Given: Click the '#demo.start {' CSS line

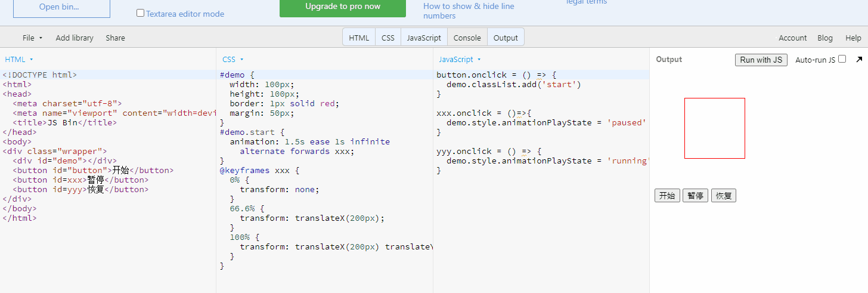Looking at the screenshot, I should coord(252,132).
